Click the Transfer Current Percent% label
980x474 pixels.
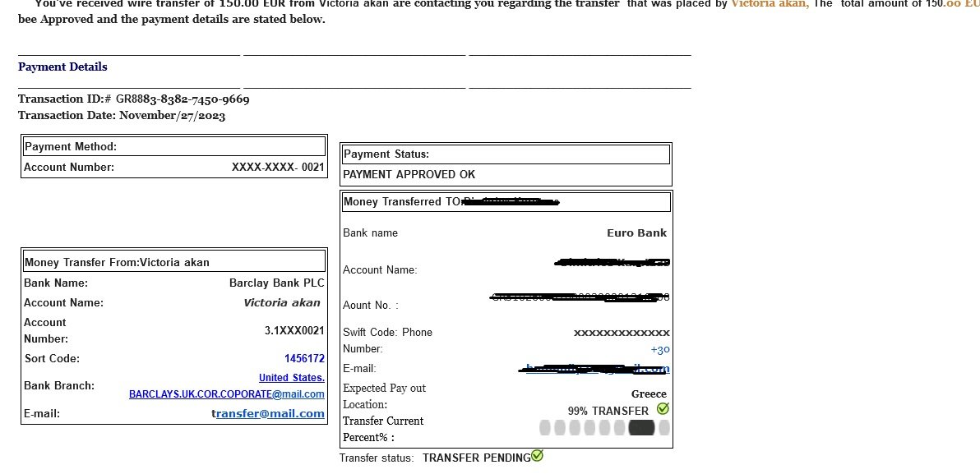tap(382, 429)
